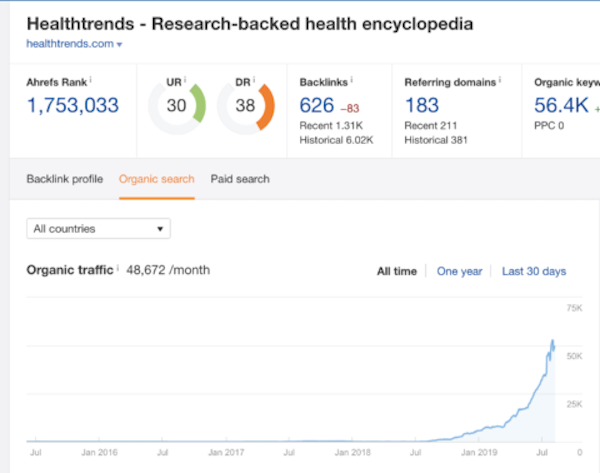Click the 75K axis label

coord(574,308)
